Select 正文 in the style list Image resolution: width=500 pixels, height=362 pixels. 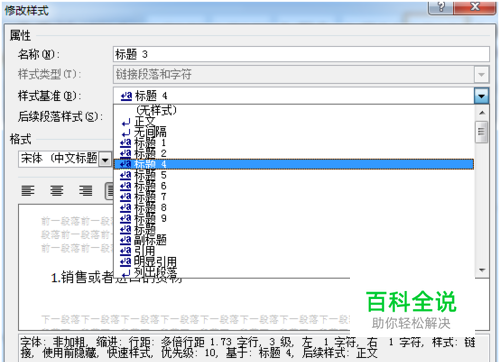(293, 122)
